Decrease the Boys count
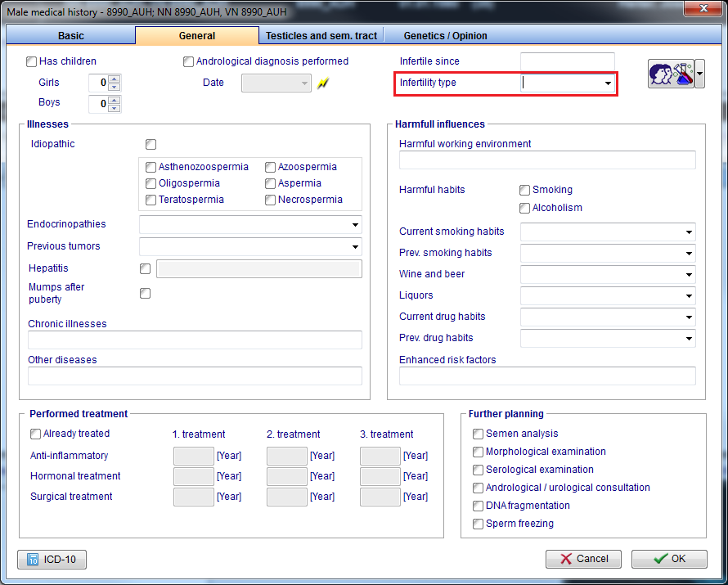The width and height of the screenshot is (728, 585). click(115, 108)
